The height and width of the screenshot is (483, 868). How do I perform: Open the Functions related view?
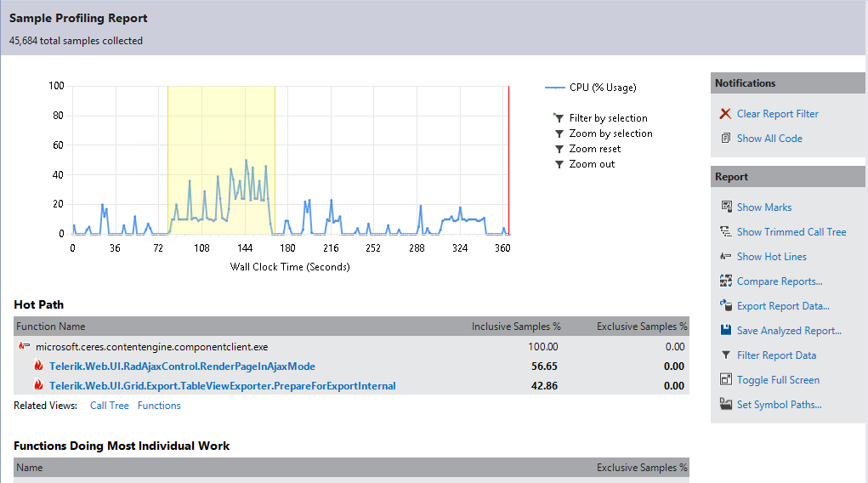(159, 406)
